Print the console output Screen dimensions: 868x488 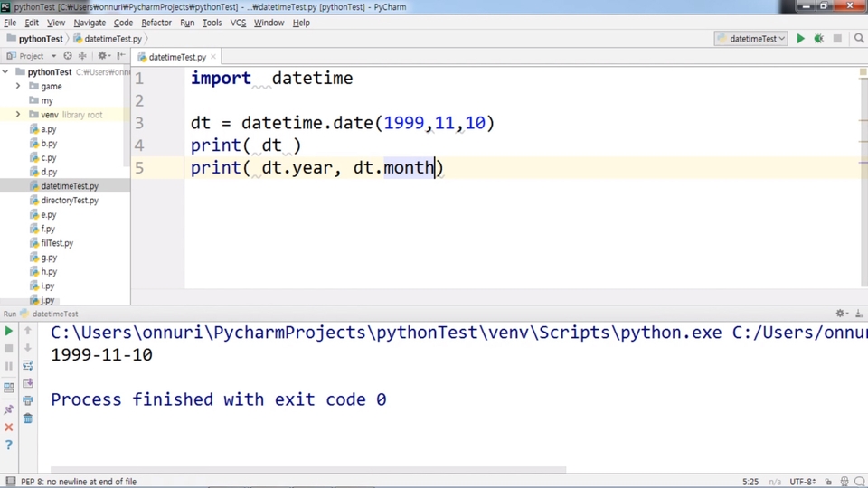tap(28, 400)
